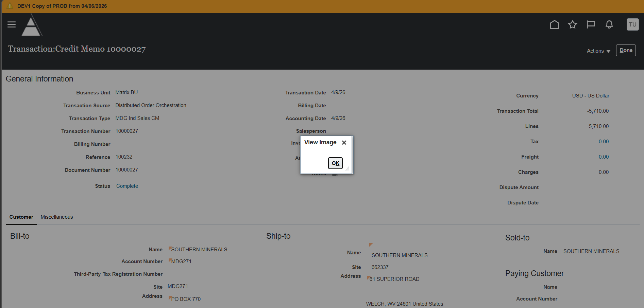Close the View Image dialog
Viewport: 644px width, 308px height.
[x=344, y=143]
